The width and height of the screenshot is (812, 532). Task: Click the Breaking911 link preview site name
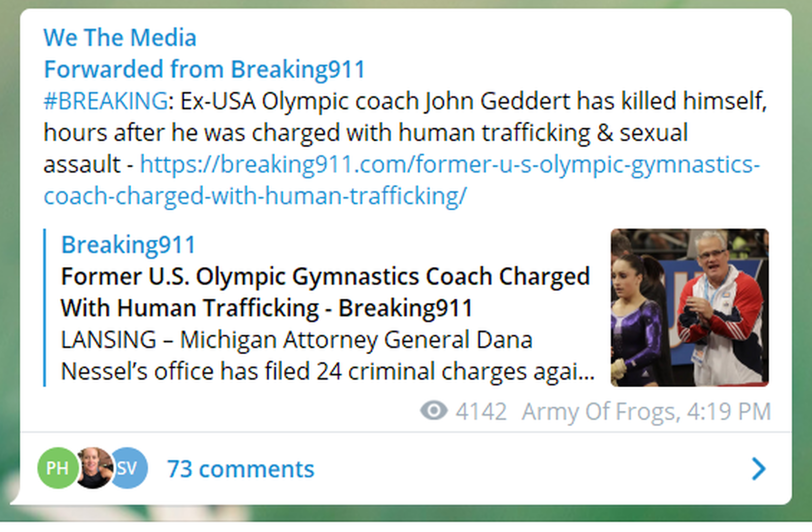[x=128, y=245]
